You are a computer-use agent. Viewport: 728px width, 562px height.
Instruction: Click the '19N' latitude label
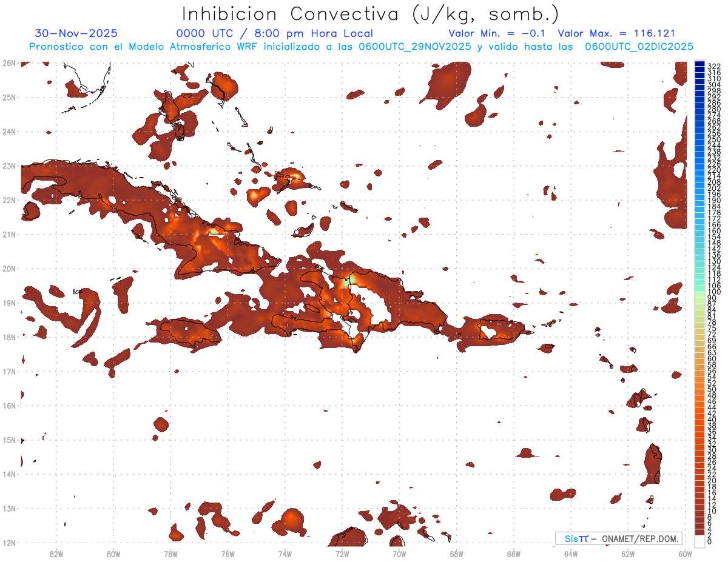[8, 303]
